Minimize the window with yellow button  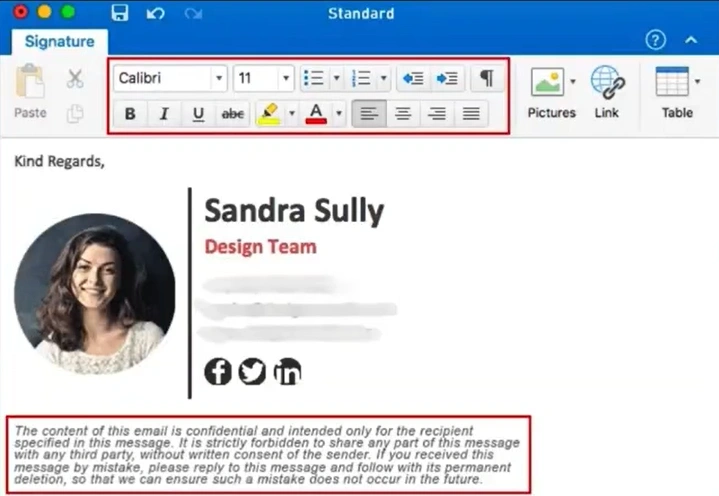[x=44, y=11]
